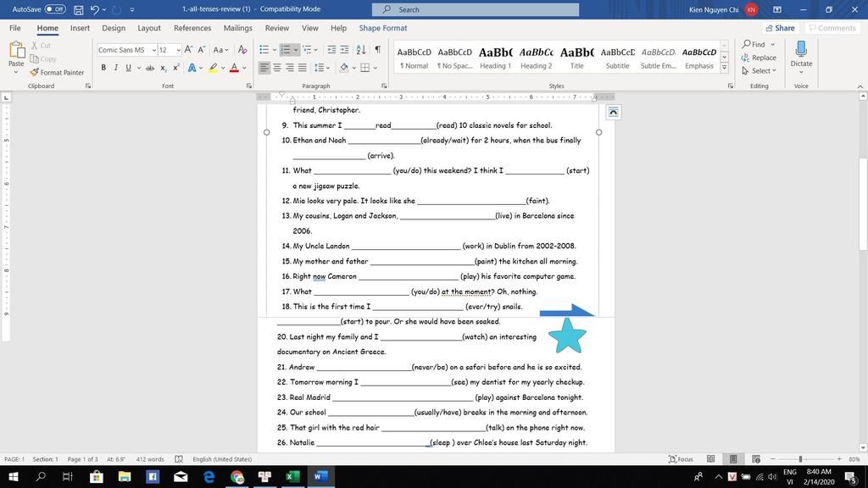The height and width of the screenshot is (488, 868).
Task: Toggle Italic formatting
Action: click(x=115, y=68)
